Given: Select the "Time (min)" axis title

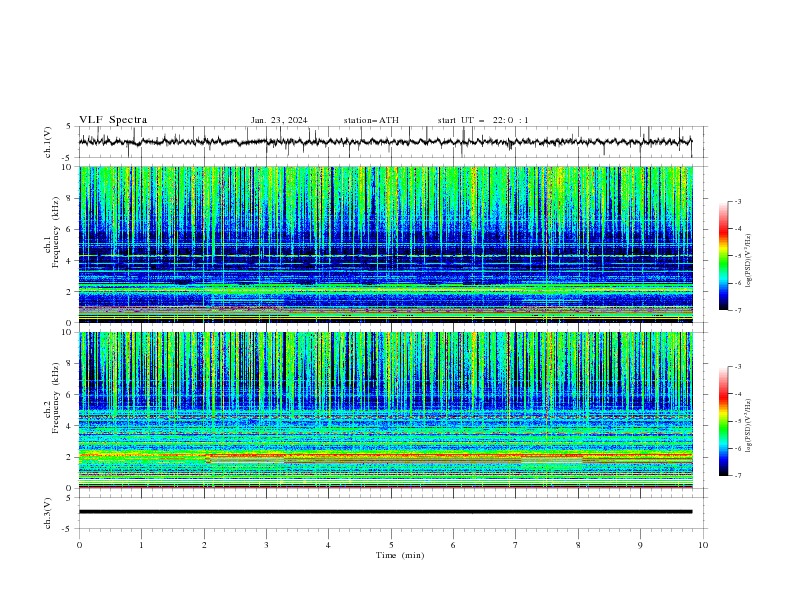Looking at the screenshot, I should tap(400, 555).
